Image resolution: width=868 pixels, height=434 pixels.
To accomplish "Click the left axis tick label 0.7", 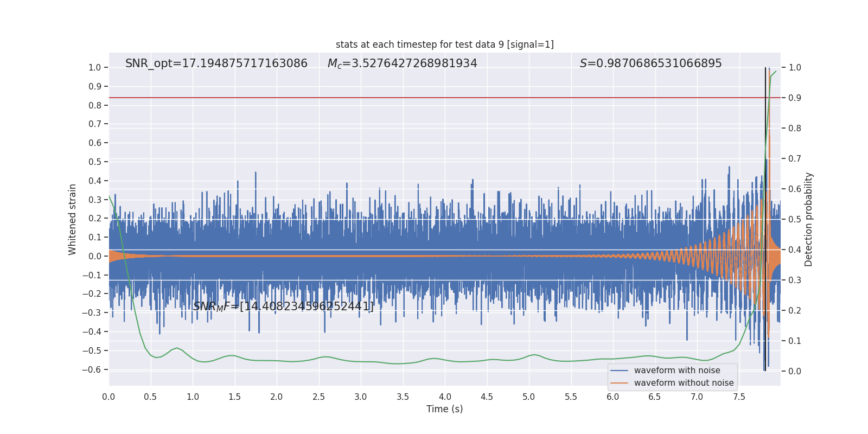I will (x=95, y=124).
